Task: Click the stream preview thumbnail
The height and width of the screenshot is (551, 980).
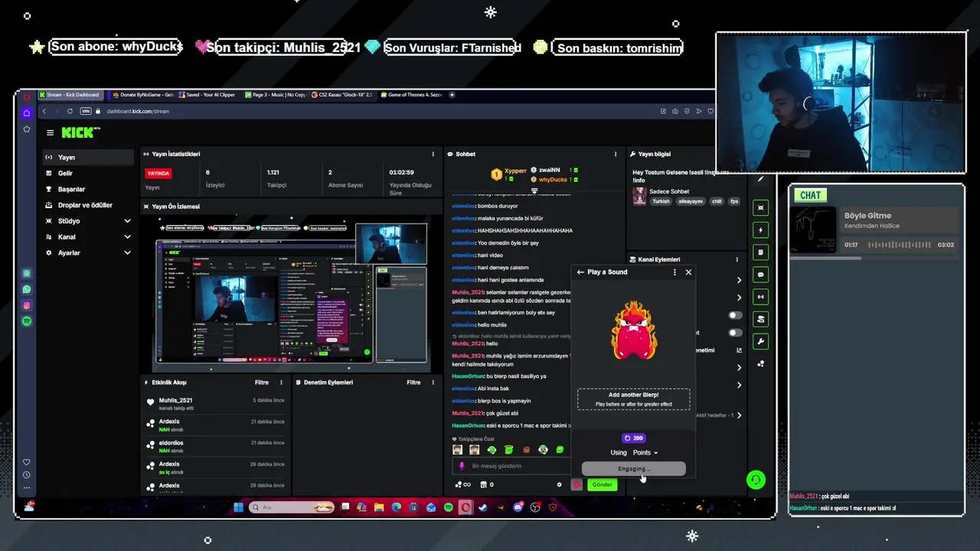Action: point(291,294)
